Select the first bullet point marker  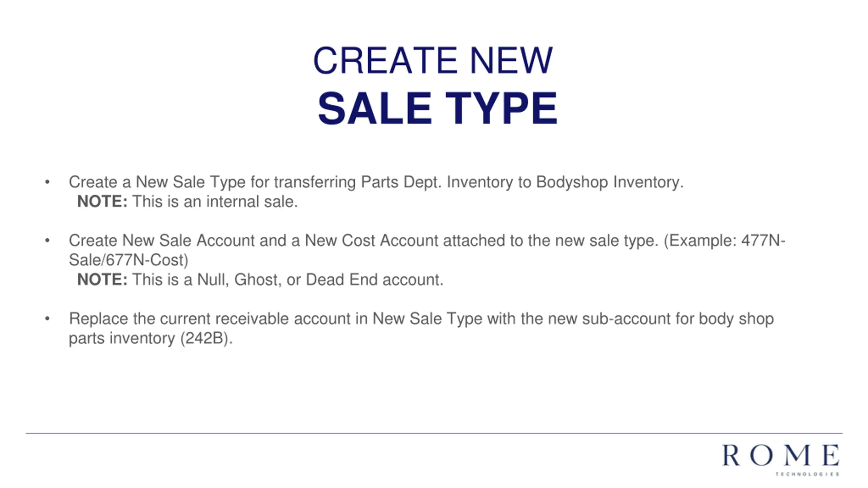(x=47, y=182)
